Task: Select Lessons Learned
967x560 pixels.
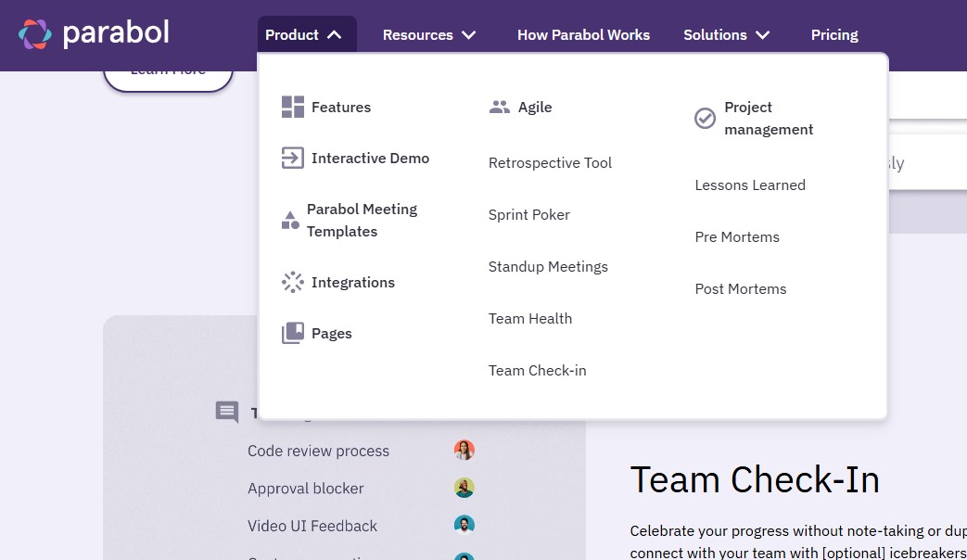Action: (750, 185)
